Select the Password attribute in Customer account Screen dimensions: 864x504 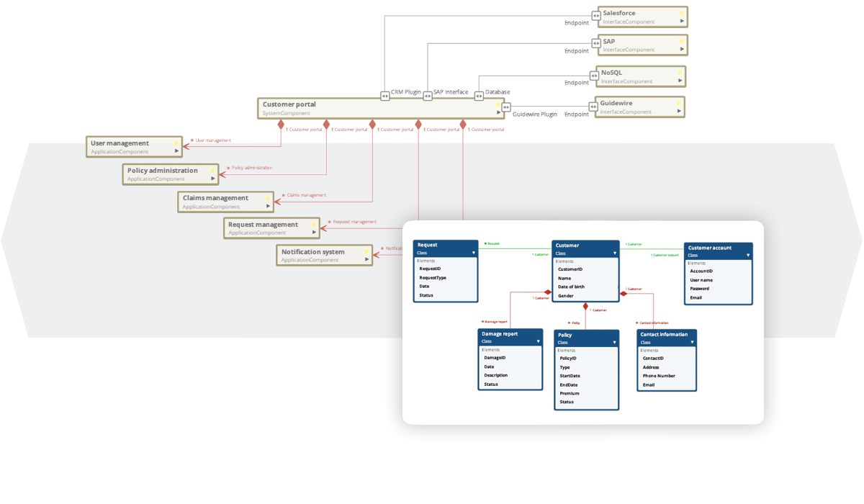click(699, 289)
